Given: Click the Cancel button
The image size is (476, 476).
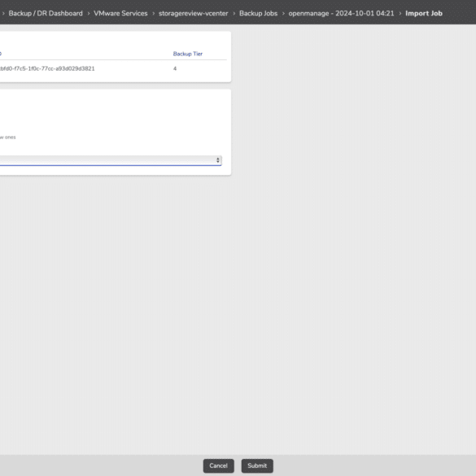Looking at the screenshot, I should pos(218,465).
